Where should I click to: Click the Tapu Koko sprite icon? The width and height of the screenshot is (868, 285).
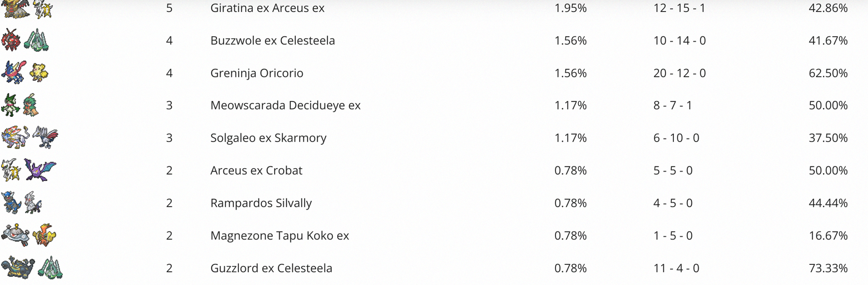click(45, 235)
